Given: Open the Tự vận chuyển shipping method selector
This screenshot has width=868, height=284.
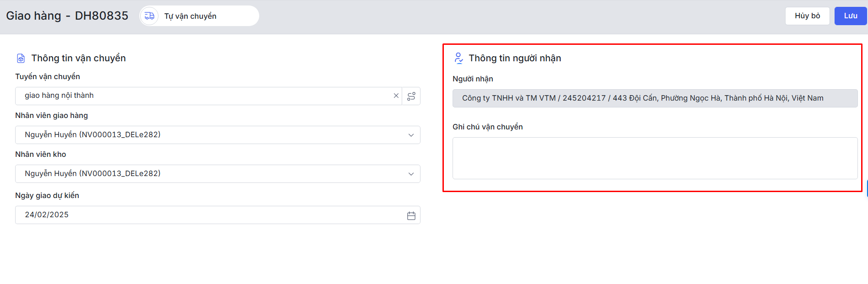Looking at the screenshot, I should coord(200,16).
